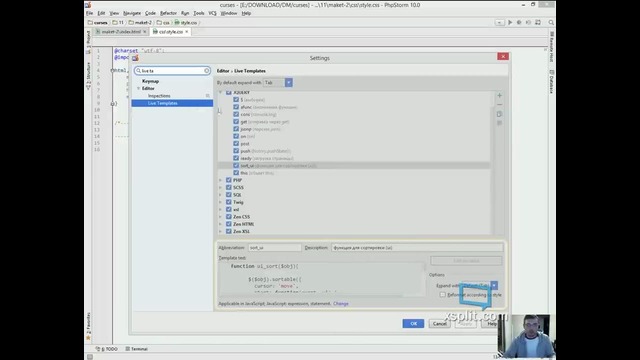
Task: Toggle the sort_ui template checkbox
Action: [x=236, y=166]
